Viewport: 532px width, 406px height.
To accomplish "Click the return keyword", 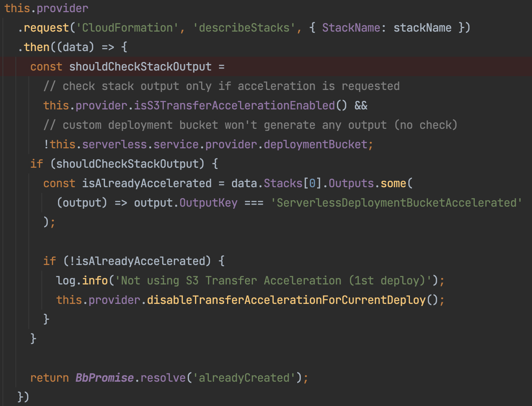I will point(49,378).
